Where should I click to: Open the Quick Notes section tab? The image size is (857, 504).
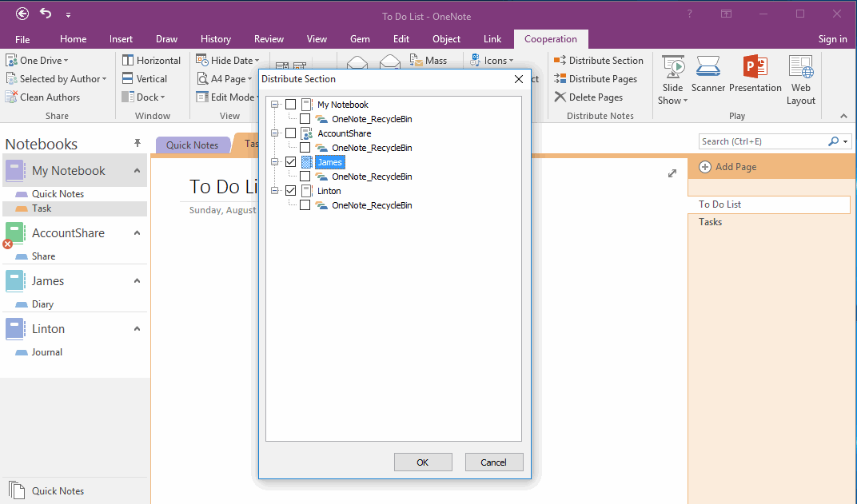click(193, 145)
